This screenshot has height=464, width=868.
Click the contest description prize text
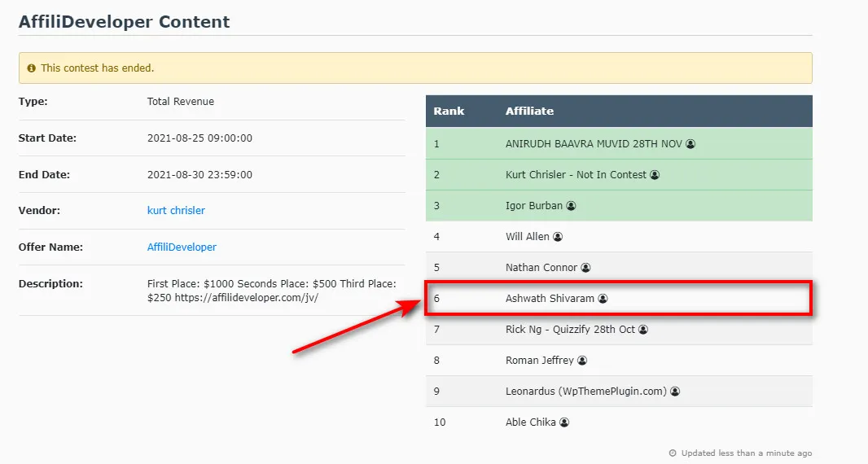click(272, 291)
